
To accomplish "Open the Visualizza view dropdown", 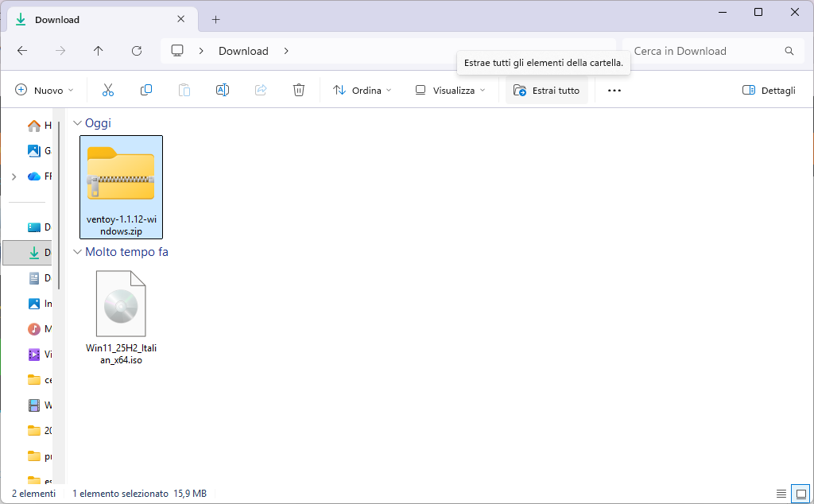I will 450,91.
